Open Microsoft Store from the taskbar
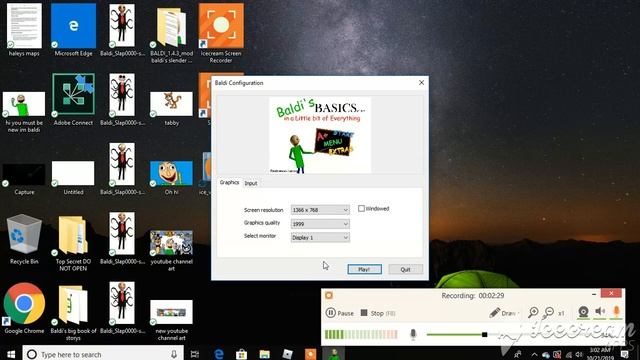 242,354
